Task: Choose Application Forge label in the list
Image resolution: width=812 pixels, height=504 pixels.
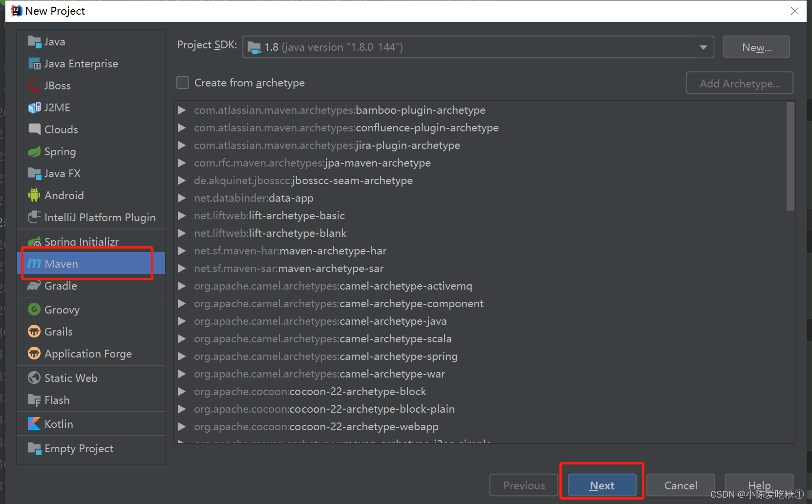Action: (88, 354)
